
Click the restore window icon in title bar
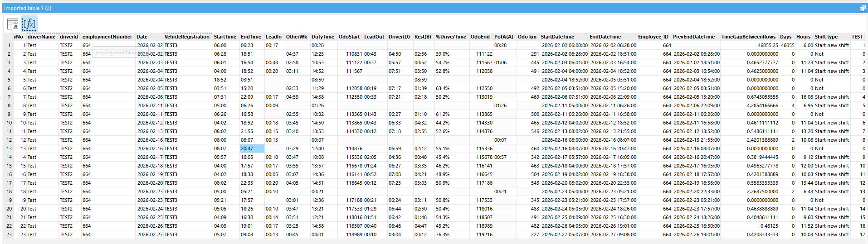862,8
